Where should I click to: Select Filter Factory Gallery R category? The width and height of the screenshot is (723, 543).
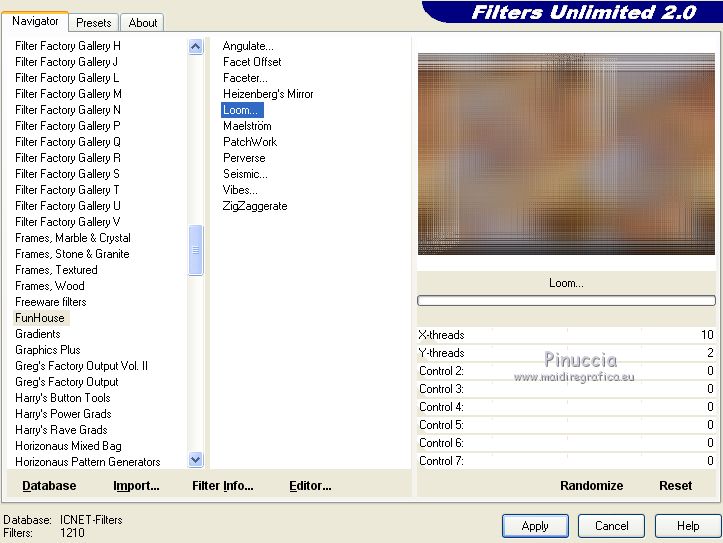[68, 158]
